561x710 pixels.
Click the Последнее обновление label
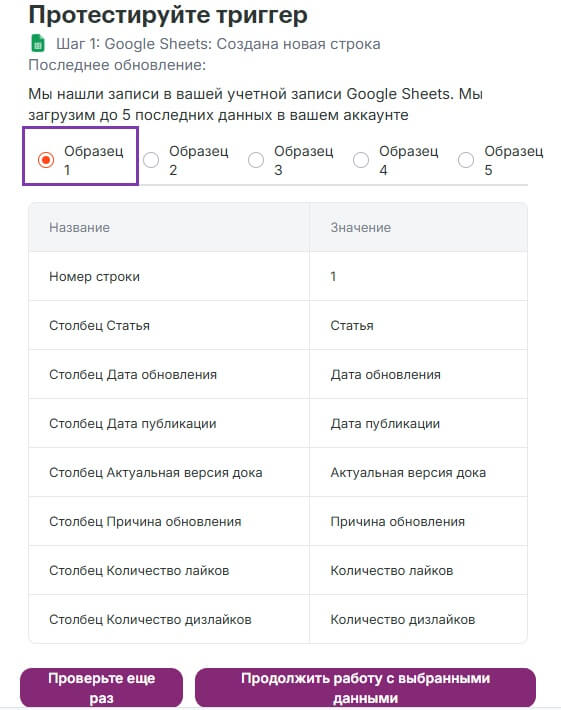[x=117, y=65]
